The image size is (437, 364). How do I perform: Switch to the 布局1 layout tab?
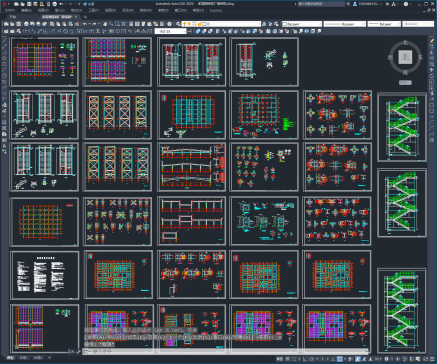[x=24, y=358]
